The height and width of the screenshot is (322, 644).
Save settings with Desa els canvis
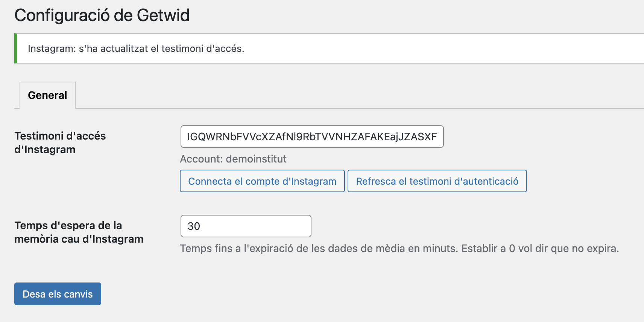[x=58, y=294]
